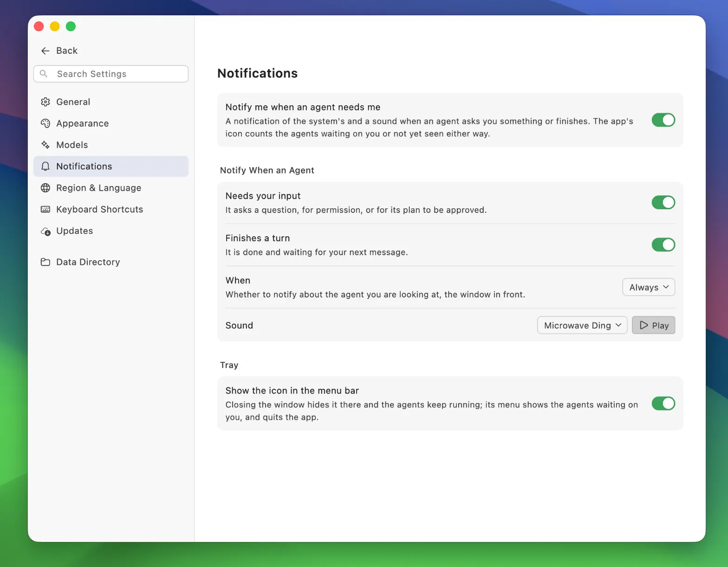This screenshot has height=567, width=728.
Task: Click the green zoom window button
Action: point(71,26)
